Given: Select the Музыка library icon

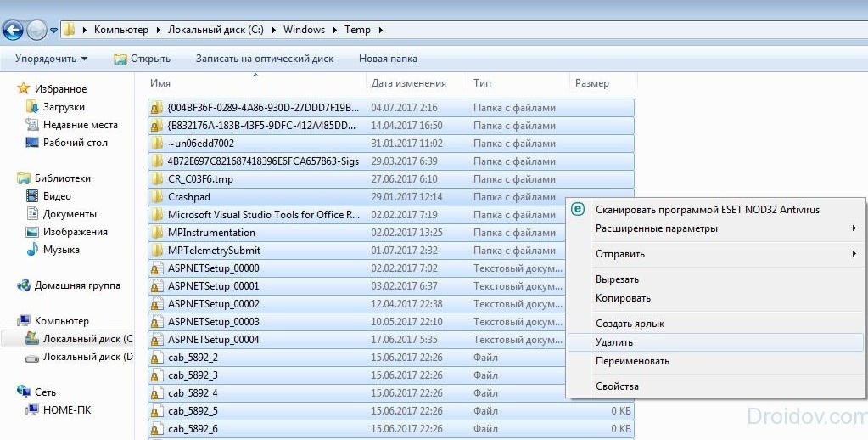Looking at the screenshot, I should click(x=32, y=250).
